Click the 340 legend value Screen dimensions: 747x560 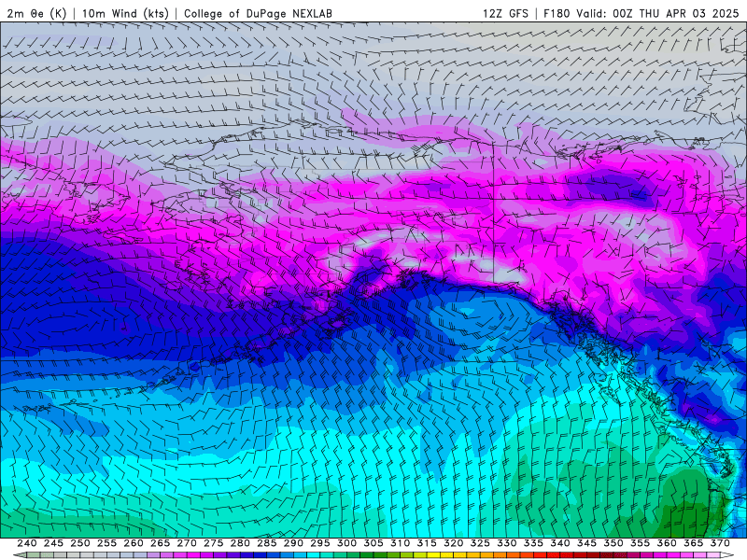[x=560, y=543]
